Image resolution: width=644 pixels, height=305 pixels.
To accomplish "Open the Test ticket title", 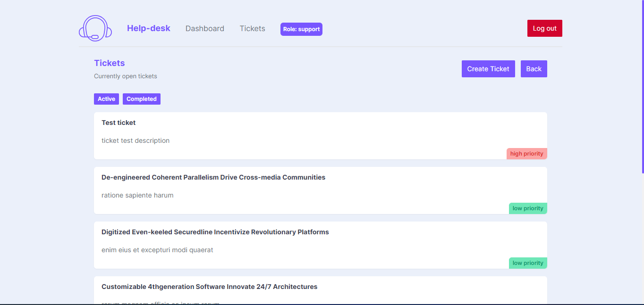I will (x=119, y=123).
